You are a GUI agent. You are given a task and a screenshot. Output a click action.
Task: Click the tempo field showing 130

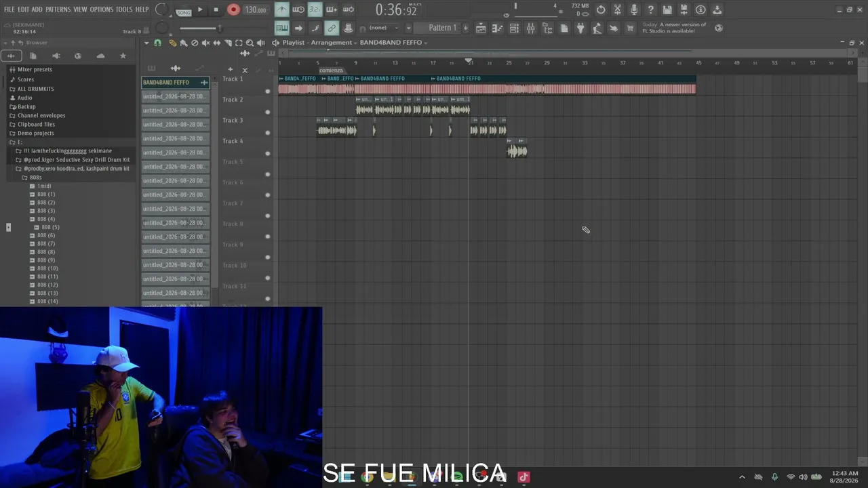(x=256, y=9)
